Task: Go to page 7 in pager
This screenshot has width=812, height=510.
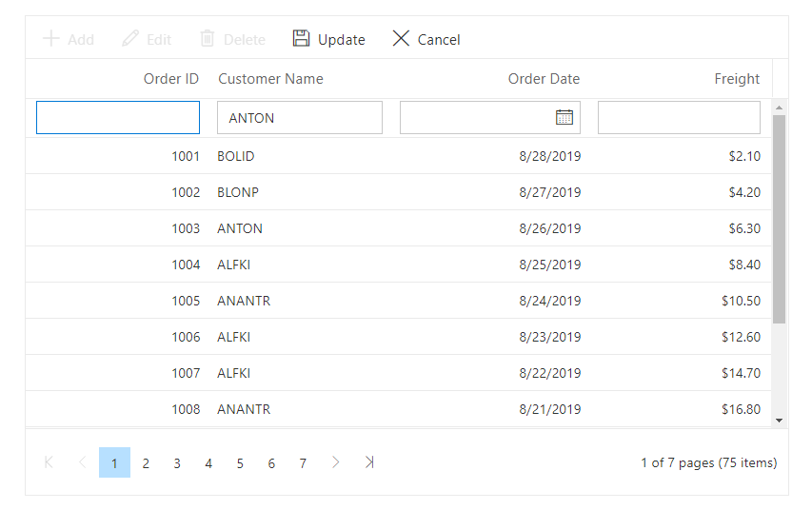Action: [x=303, y=462]
